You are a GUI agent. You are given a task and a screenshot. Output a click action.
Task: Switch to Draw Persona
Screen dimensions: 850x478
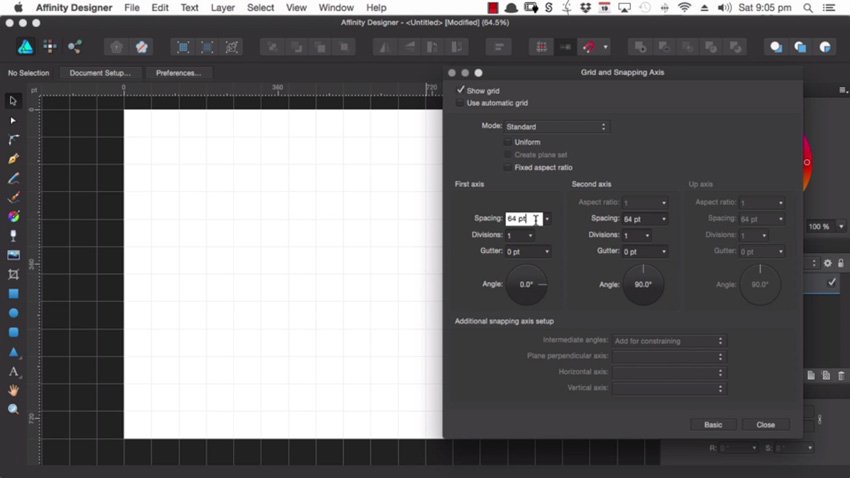click(25, 47)
